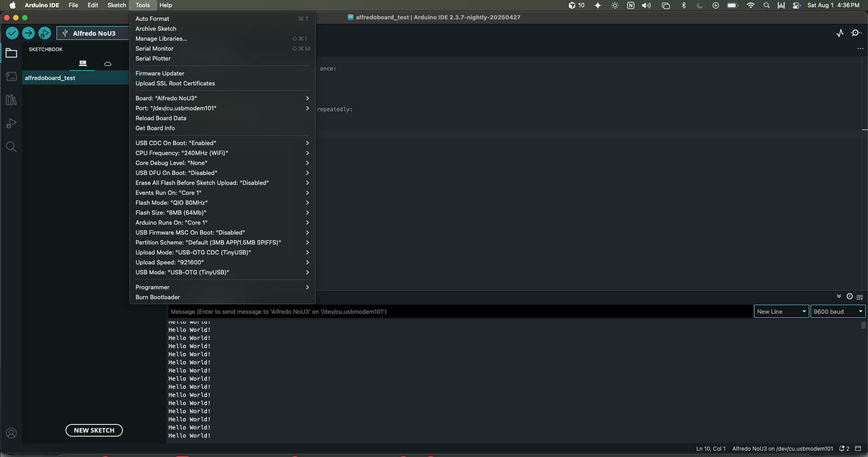This screenshot has width=868, height=457.
Task: Open Firmware Updater menu item
Action: pyautogui.click(x=222, y=73)
